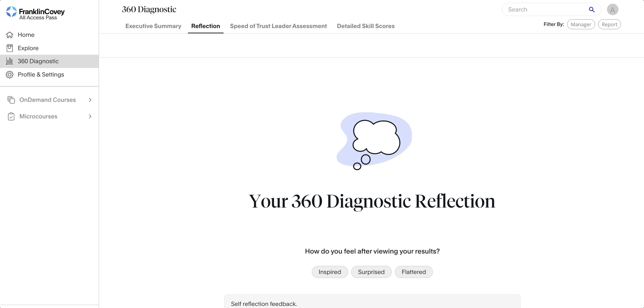The image size is (644, 308).
Task: Click the Microcourses clipboard icon
Action: pyautogui.click(x=11, y=117)
